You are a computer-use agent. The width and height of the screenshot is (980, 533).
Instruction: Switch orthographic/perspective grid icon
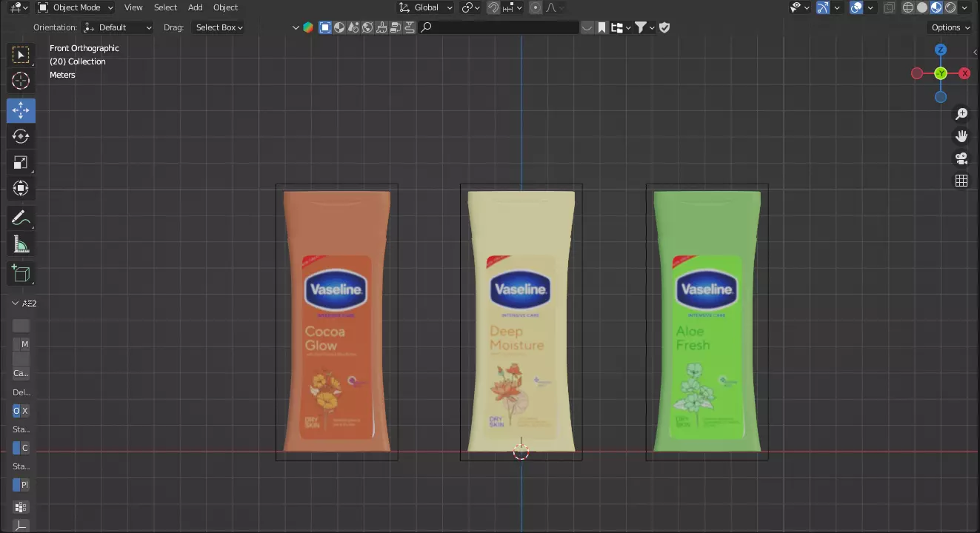pyautogui.click(x=961, y=181)
